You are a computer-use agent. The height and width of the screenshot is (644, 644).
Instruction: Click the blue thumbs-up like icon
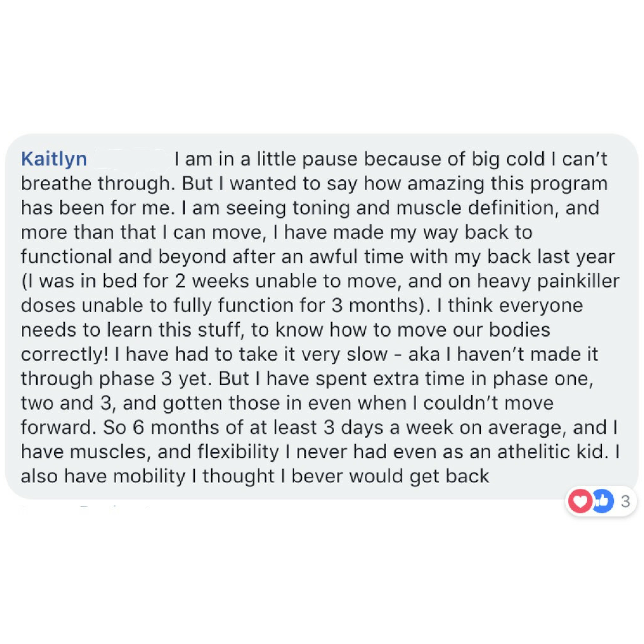click(602, 501)
